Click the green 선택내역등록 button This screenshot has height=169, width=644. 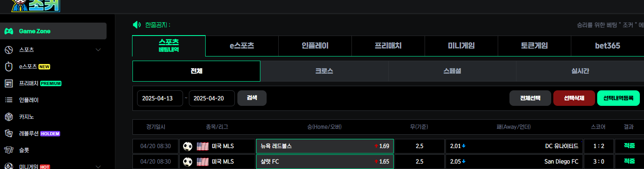619,98
